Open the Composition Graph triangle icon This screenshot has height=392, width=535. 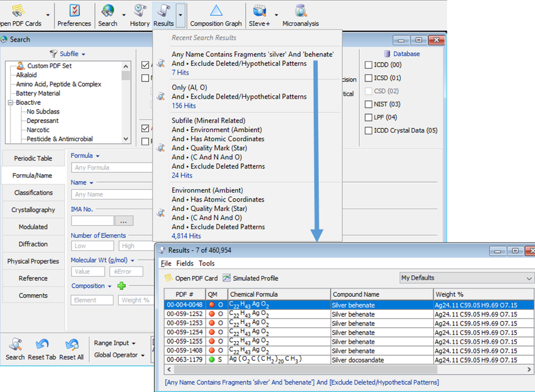click(x=216, y=11)
